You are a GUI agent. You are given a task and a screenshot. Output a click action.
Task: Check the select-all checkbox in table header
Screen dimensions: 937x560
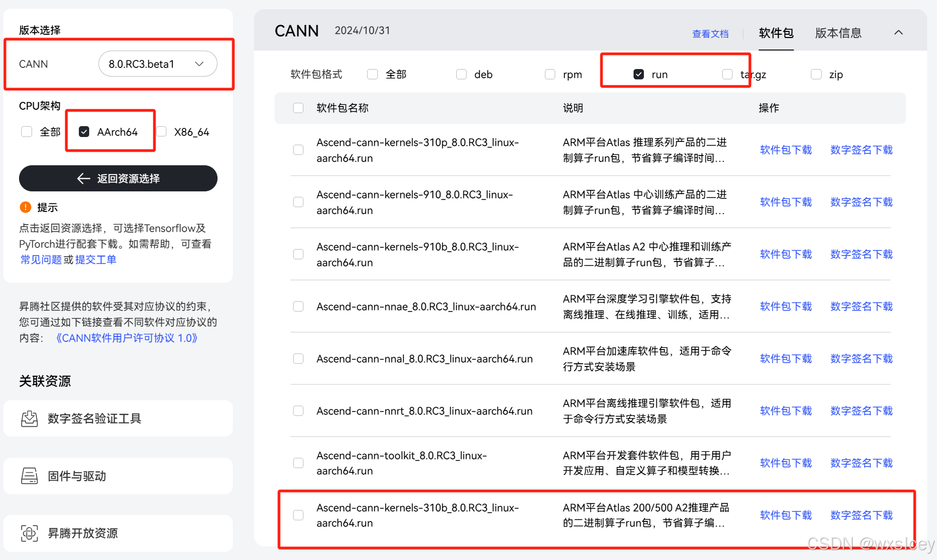pyautogui.click(x=298, y=108)
